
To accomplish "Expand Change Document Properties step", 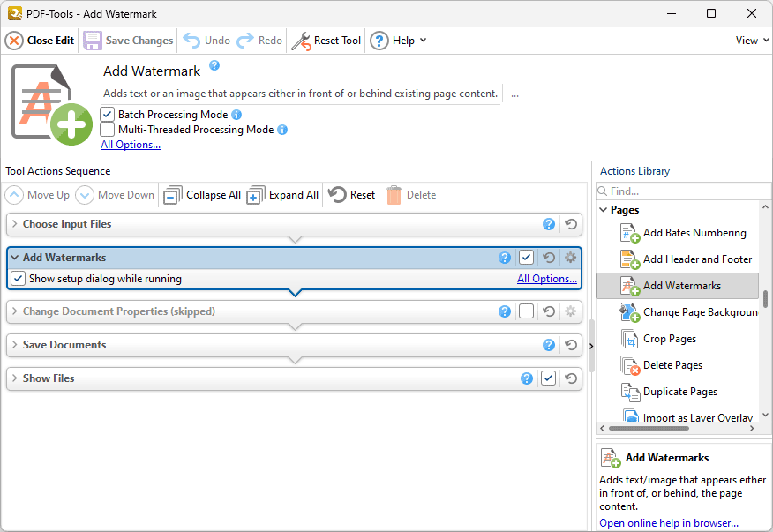I will pyautogui.click(x=15, y=311).
